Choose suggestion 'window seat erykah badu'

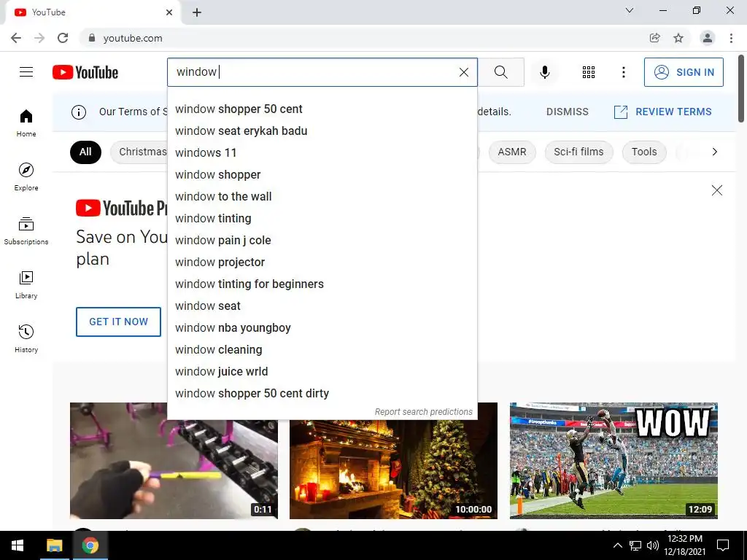click(x=322, y=131)
